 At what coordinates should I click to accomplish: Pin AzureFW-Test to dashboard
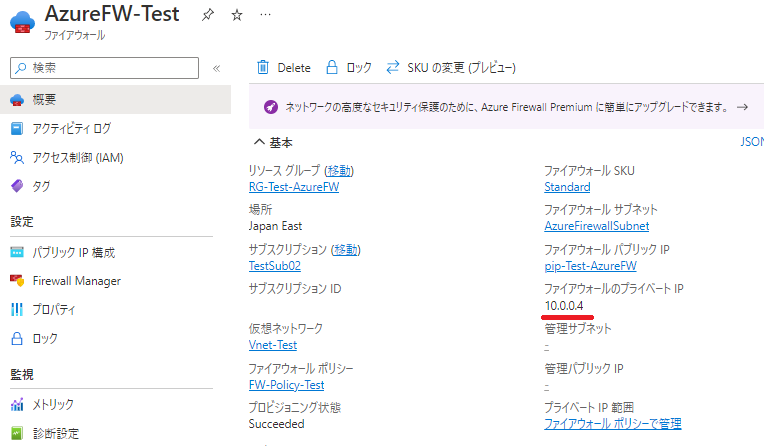(208, 15)
